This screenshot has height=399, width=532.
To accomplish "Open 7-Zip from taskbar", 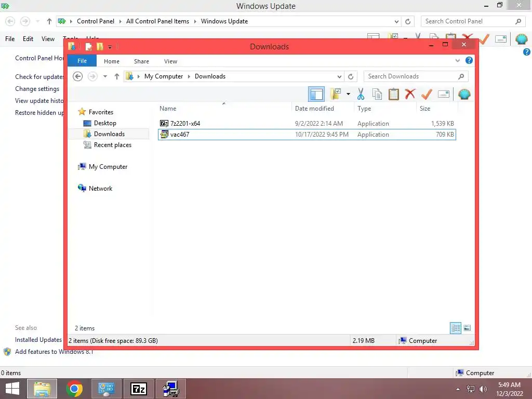I will (139, 389).
